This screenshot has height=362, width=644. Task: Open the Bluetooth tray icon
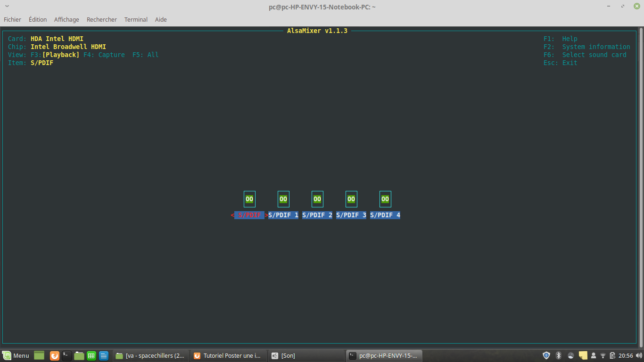[x=559, y=355]
